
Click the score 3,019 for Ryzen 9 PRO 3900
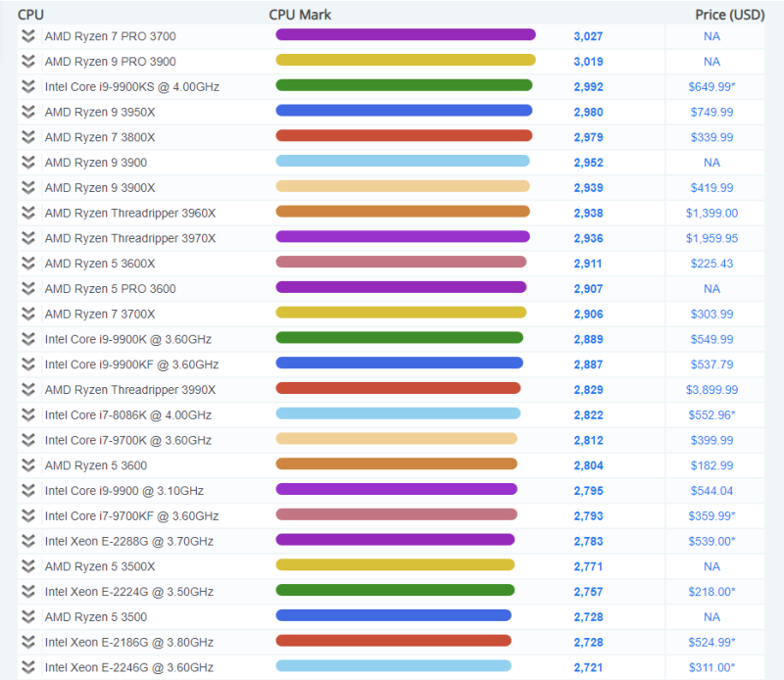589,62
